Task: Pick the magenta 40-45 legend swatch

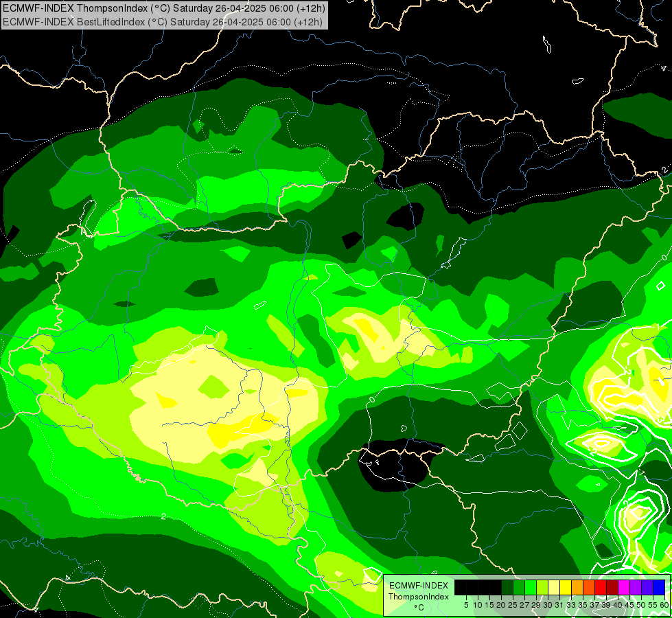Action: pyautogui.click(x=624, y=587)
